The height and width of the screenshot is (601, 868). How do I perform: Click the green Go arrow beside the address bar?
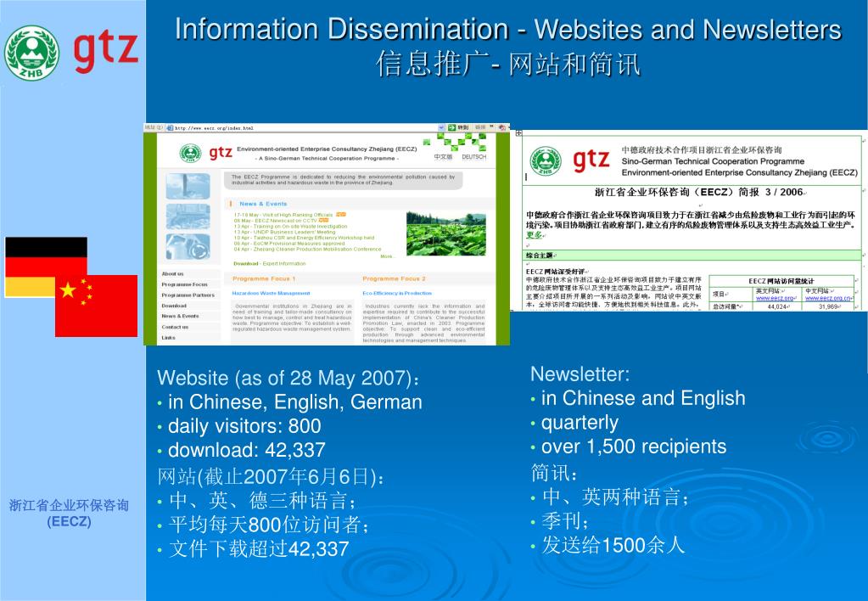pos(451,127)
